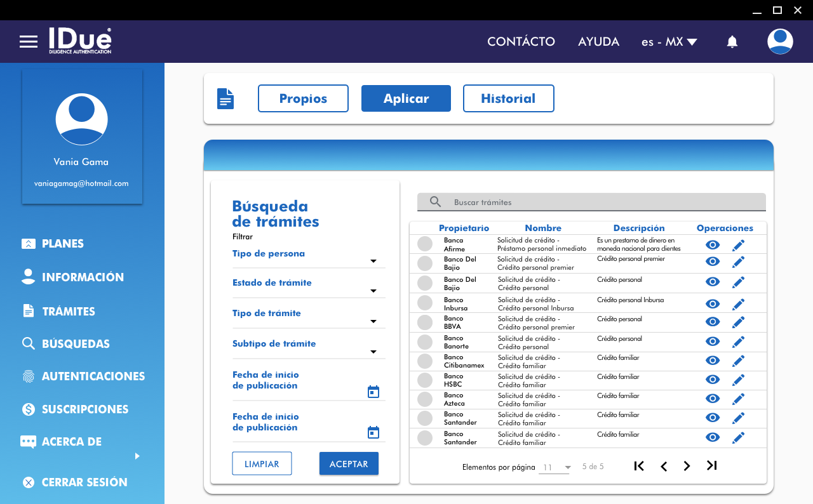Click the LIMPIAR button to clear filters

pos(262,464)
